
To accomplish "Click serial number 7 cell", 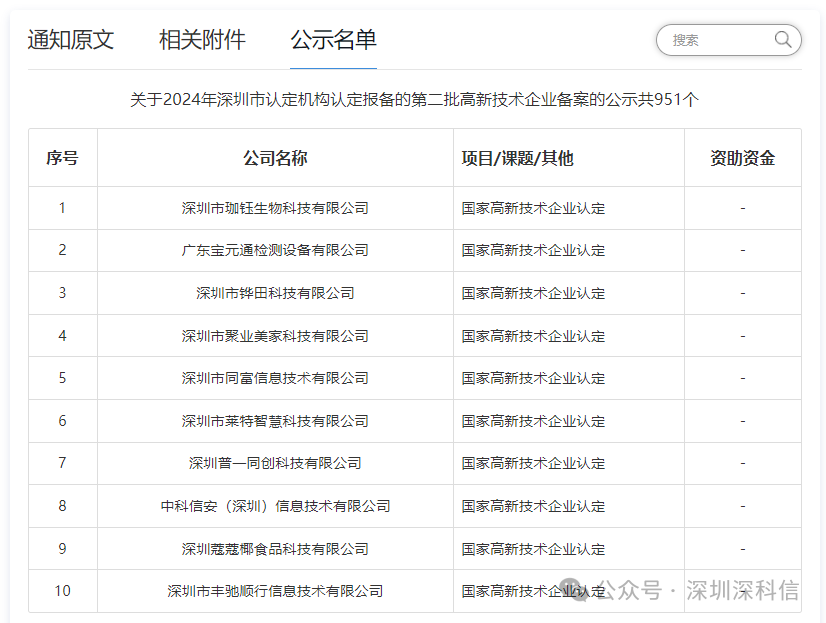I will click(x=63, y=463).
